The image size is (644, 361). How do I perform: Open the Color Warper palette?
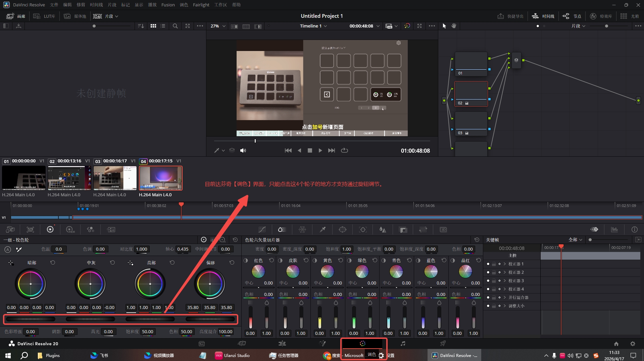pyautogui.click(x=302, y=229)
